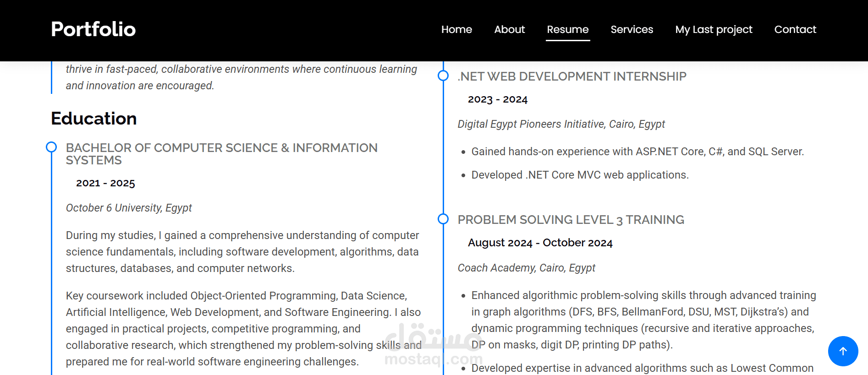Click the .NET internship timeline circle
868x375 pixels.
click(x=443, y=76)
